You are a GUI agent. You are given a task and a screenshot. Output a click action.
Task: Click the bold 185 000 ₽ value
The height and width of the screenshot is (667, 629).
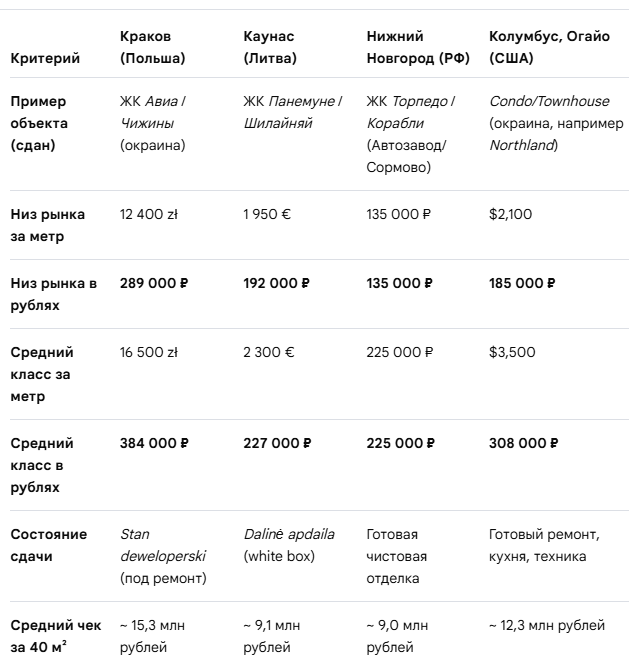522,283
